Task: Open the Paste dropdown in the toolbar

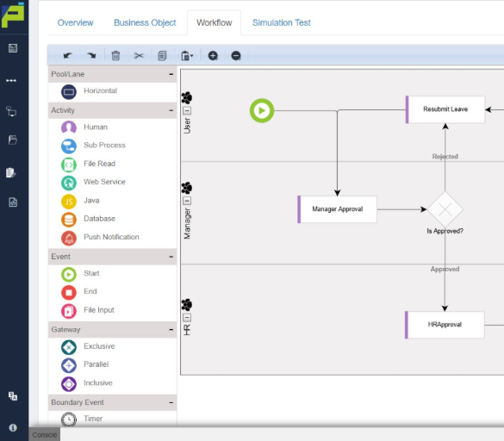Action: pyautogui.click(x=187, y=56)
